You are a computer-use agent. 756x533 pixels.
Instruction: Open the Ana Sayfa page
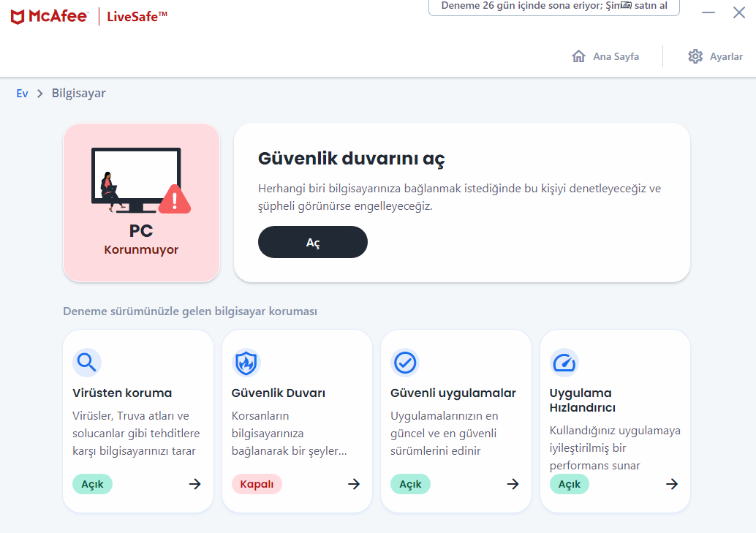pos(616,56)
